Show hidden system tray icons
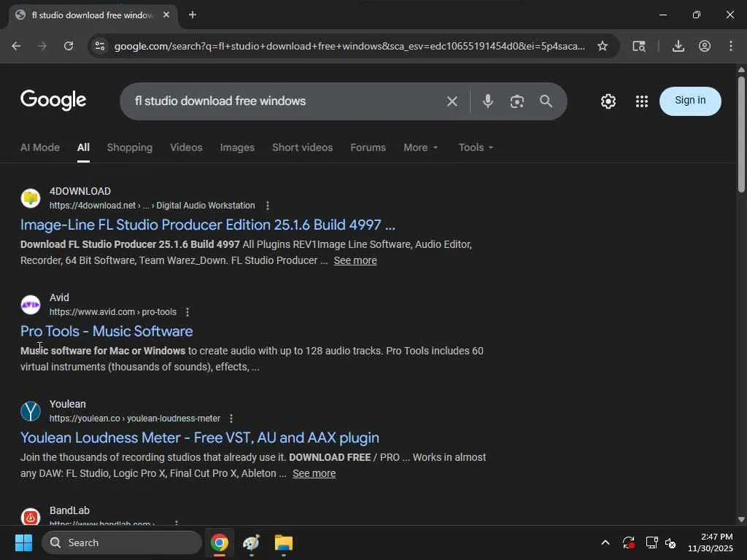Viewport: 747px width, 560px height. click(x=605, y=542)
